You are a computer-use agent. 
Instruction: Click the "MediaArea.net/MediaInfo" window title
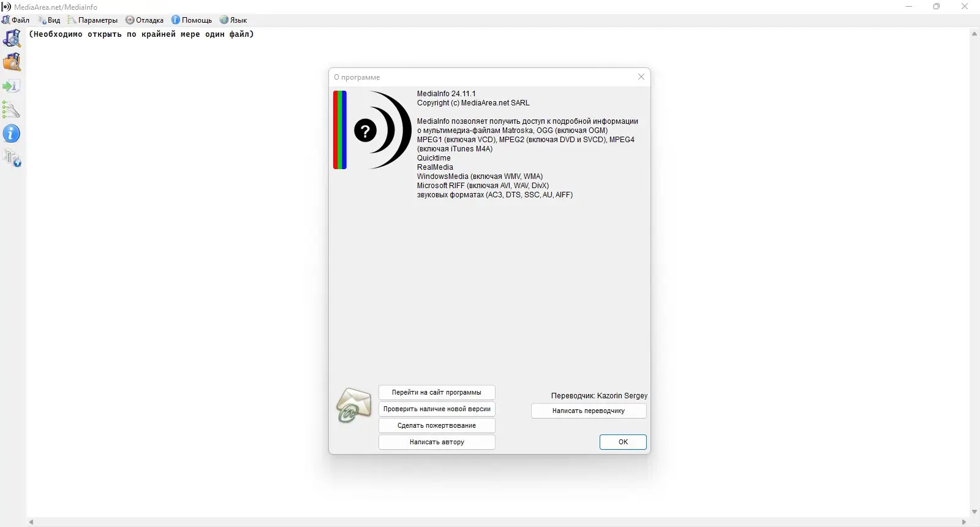point(56,7)
